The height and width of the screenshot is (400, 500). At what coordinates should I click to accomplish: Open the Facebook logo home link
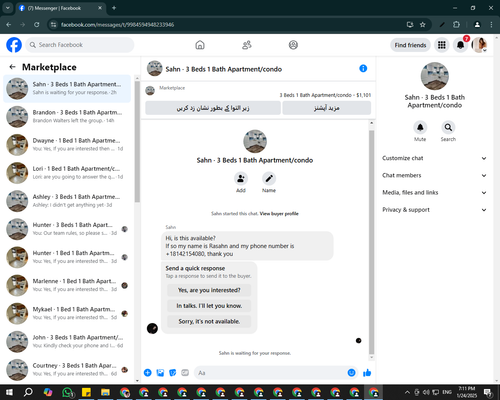pyautogui.click(x=14, y=45)
